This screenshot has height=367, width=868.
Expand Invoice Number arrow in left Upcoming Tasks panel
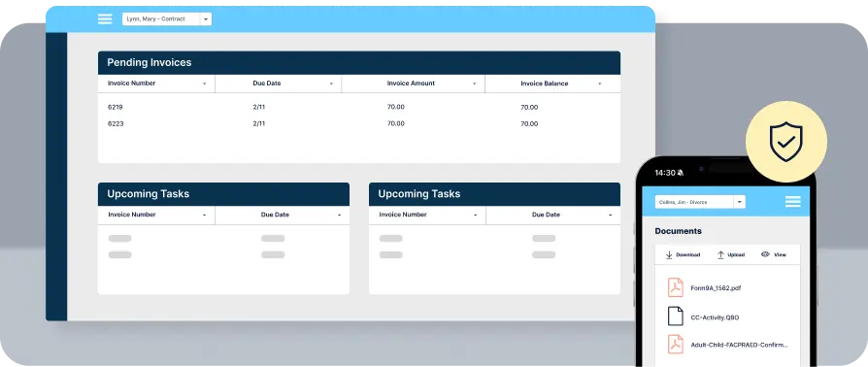(204, 215)
